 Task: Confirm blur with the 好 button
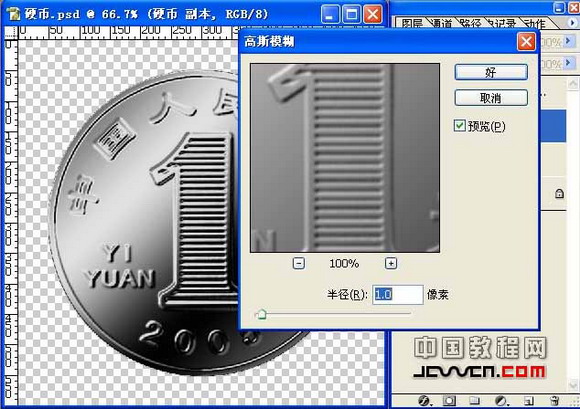click(x=491, y=72)
